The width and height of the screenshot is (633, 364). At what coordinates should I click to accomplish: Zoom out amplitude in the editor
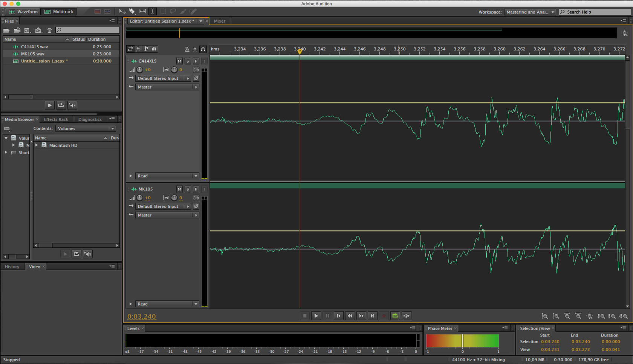[x=556, y=316]
